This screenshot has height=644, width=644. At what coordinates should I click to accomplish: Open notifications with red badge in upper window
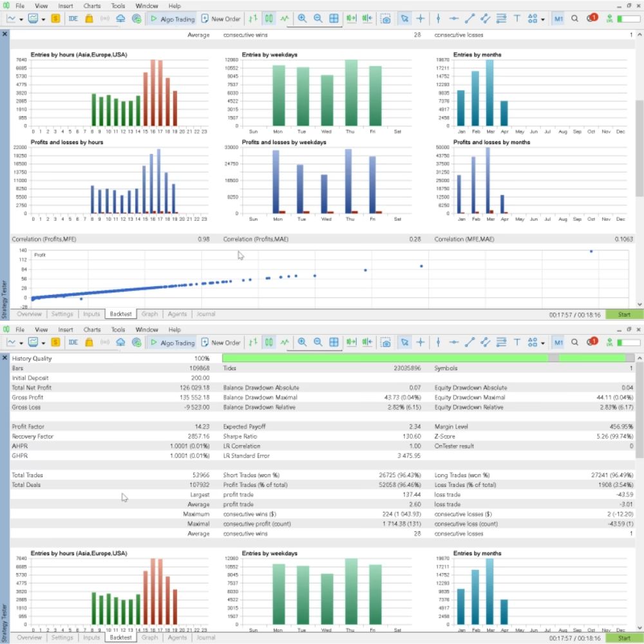[592, 19]
